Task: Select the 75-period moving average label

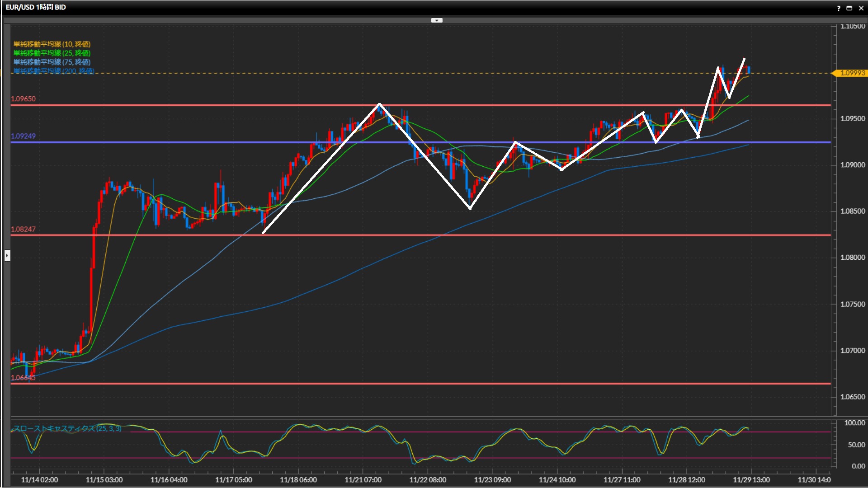Action: click(52, 62)
